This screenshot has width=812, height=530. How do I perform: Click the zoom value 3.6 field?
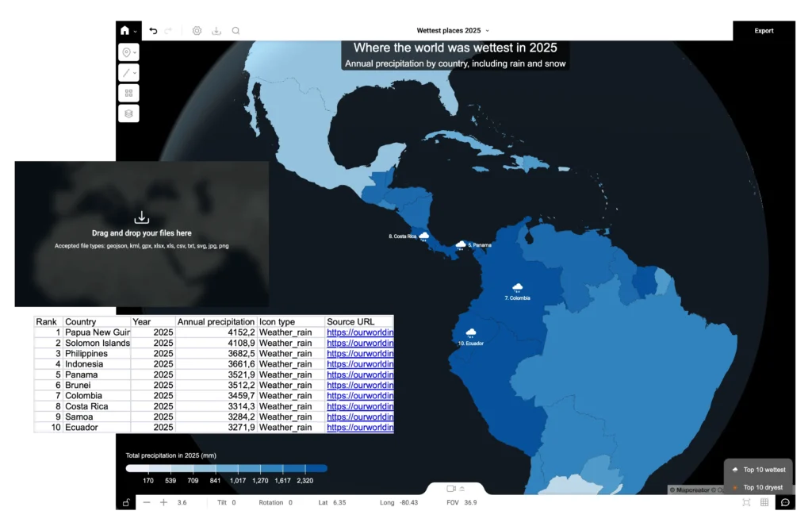pyautogui.click(x=182, y=502)
